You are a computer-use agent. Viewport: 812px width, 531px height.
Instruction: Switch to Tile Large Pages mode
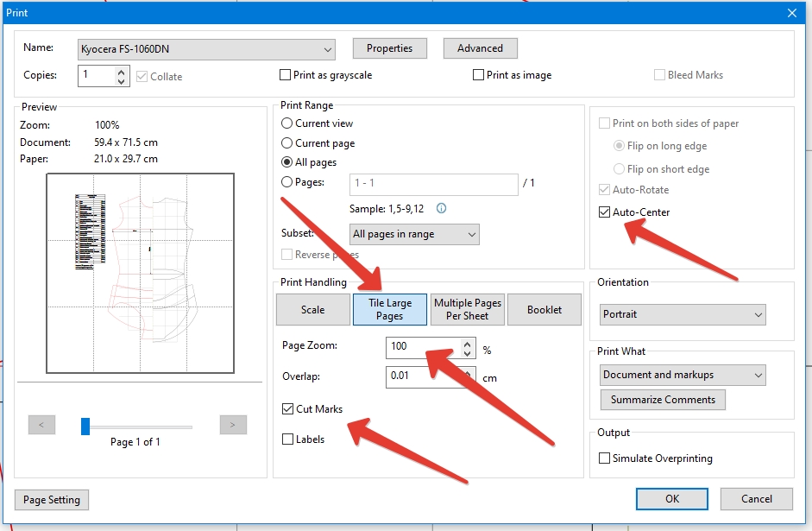click(389, 309)
